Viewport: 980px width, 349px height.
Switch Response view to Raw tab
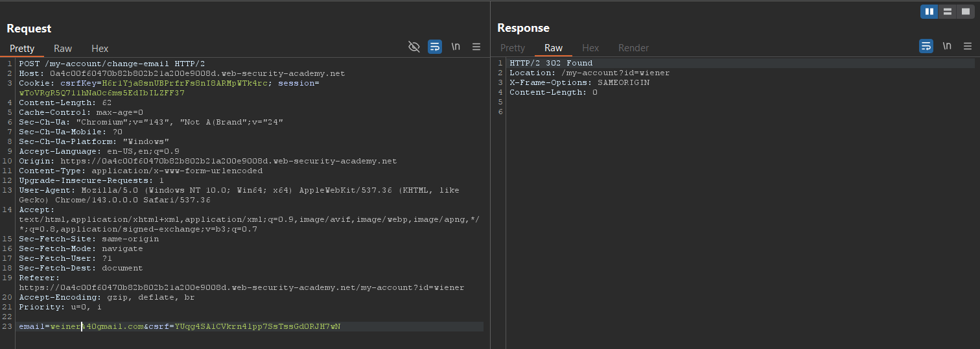click(x=554, y=48)
